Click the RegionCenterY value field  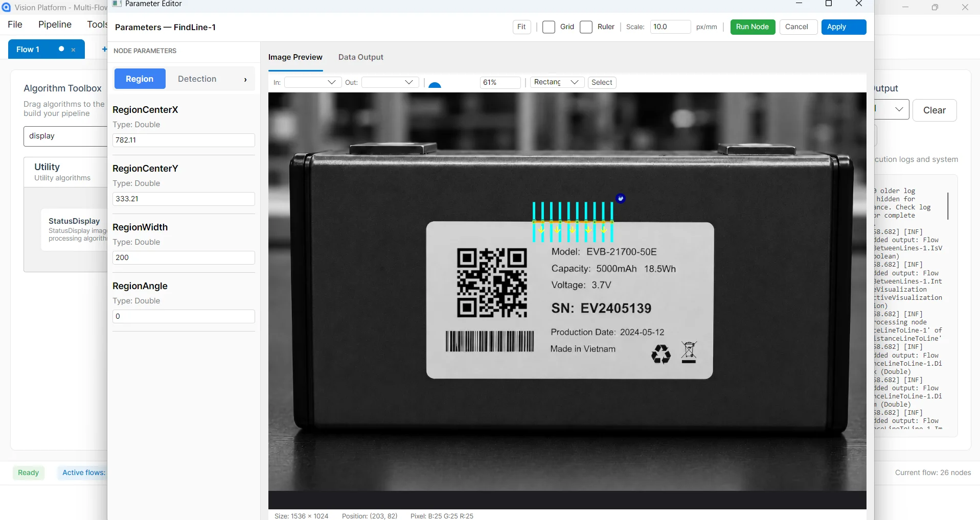pyautogui.click(x=184, y=199)
